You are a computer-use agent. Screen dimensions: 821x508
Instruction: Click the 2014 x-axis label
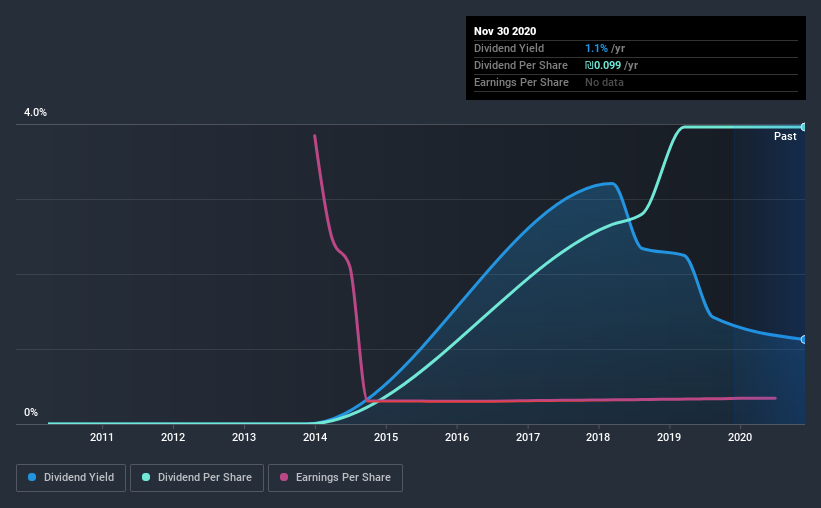click(x=315, y=437)
